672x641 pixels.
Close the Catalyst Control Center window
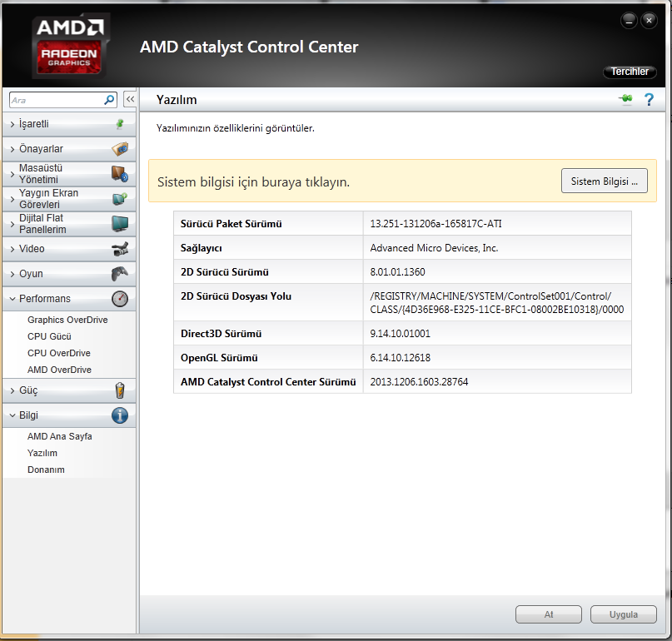tap(649, 20)
